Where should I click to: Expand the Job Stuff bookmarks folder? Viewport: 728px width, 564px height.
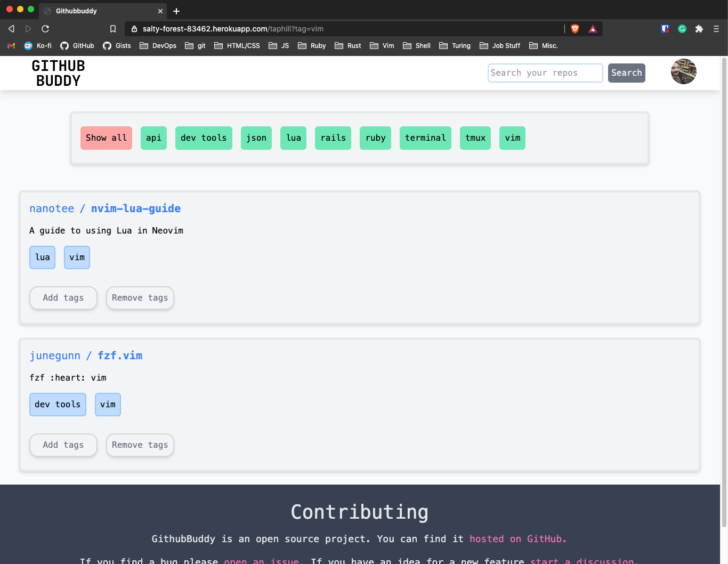click(500, 46)
